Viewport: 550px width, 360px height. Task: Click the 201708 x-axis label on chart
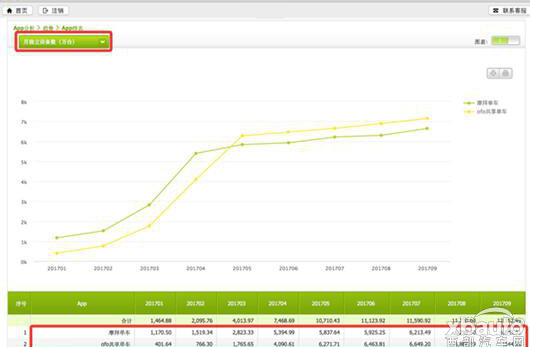pos(381,268)
